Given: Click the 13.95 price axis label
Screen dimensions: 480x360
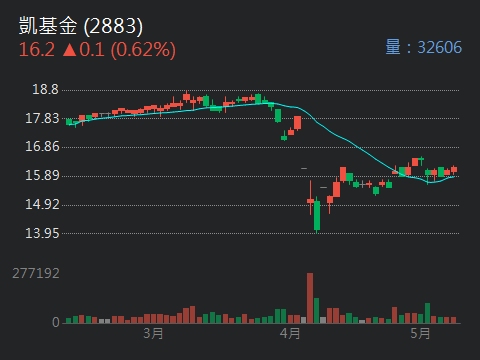Looking at the screenshot, I should tap(42, 233).
